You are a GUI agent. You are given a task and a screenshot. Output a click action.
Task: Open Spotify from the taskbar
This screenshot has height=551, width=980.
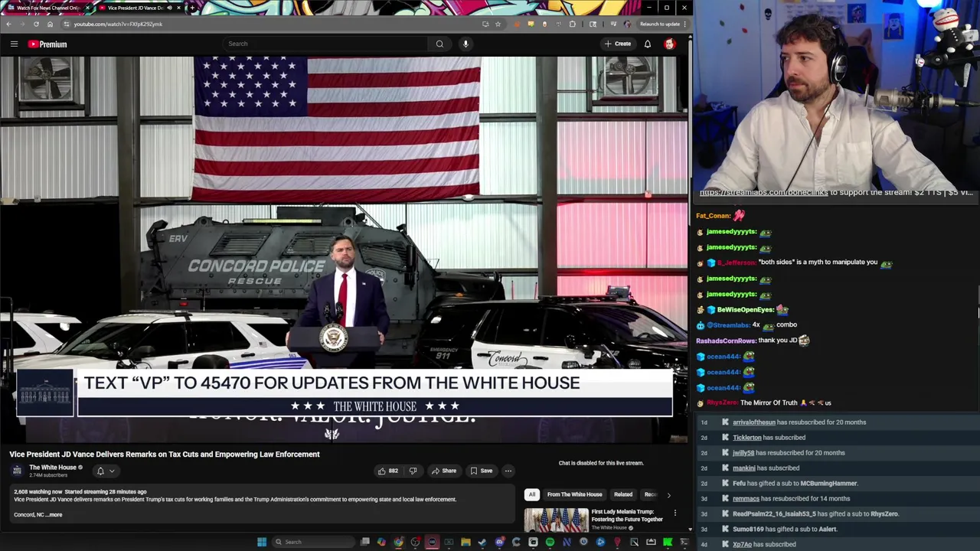tap(550, 542)
